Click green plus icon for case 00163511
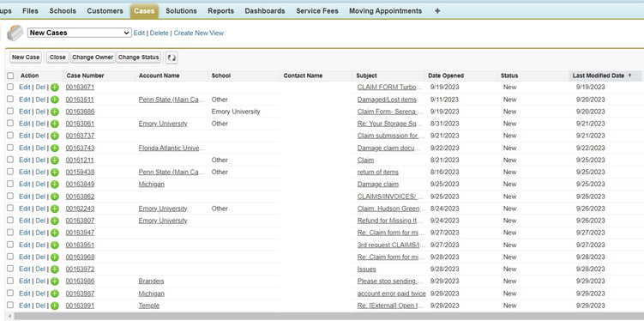644x321 pixels. (x=55, y=100)
